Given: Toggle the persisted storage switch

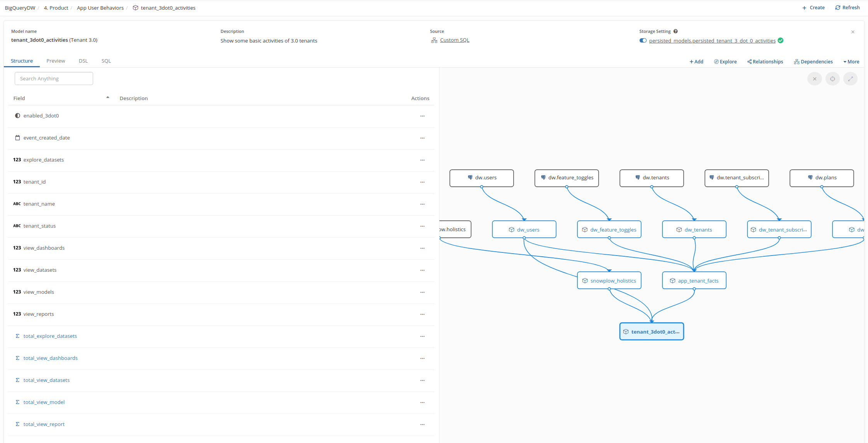Looking at the screenshot, I should point(643,41).
